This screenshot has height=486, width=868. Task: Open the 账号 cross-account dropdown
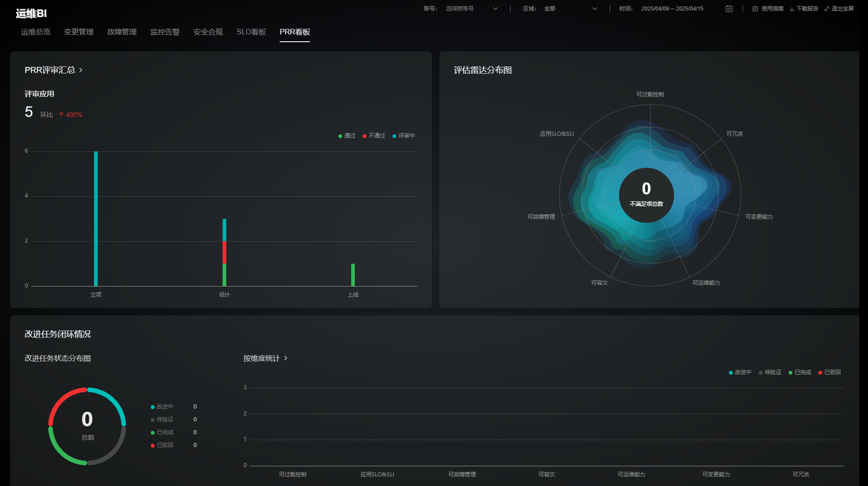471,9
